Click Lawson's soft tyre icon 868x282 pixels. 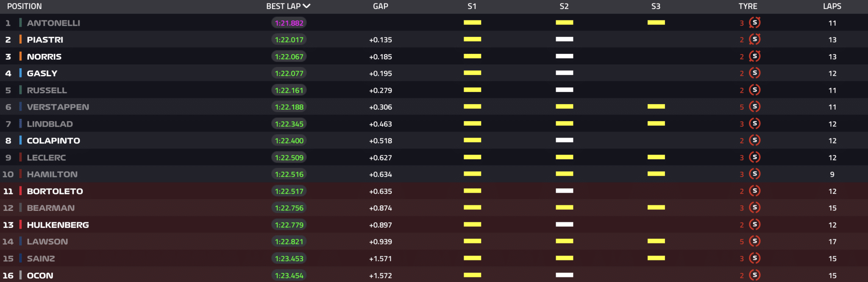[x=755, y=241]
